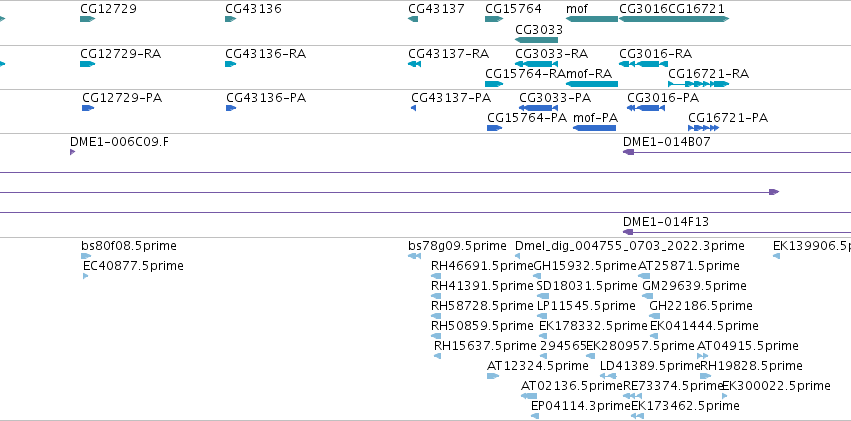Select EK041444.5prime EST

pos(655,336)
